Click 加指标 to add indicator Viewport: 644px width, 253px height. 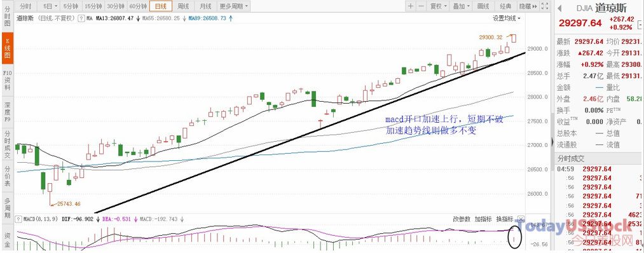click(483, 219)
